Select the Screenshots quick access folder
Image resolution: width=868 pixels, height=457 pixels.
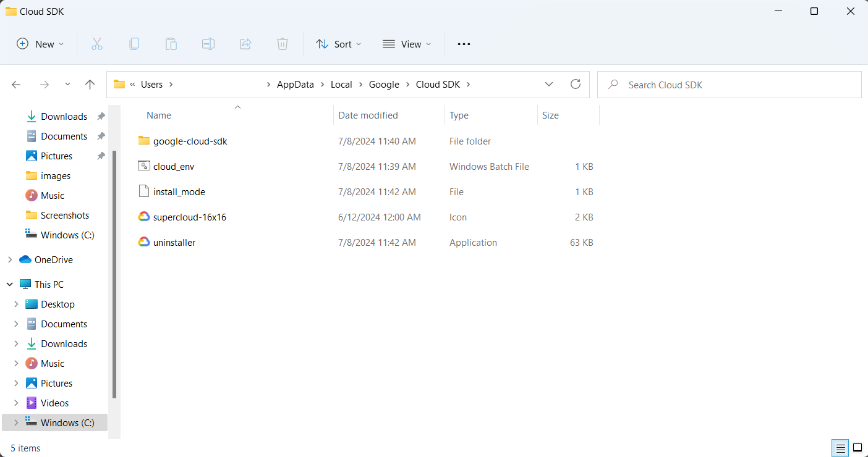point(65,215)
